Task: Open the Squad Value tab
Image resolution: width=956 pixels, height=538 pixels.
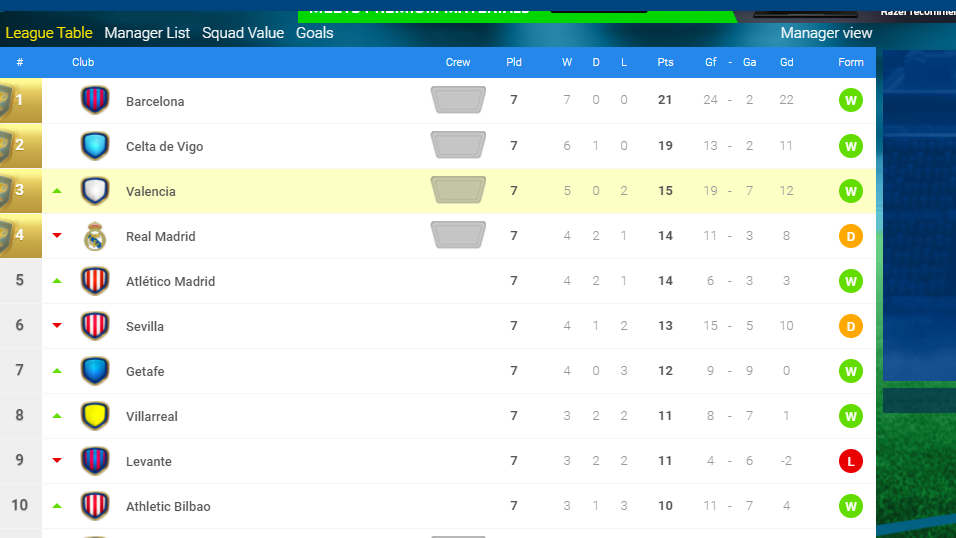Action: point(243,33)
